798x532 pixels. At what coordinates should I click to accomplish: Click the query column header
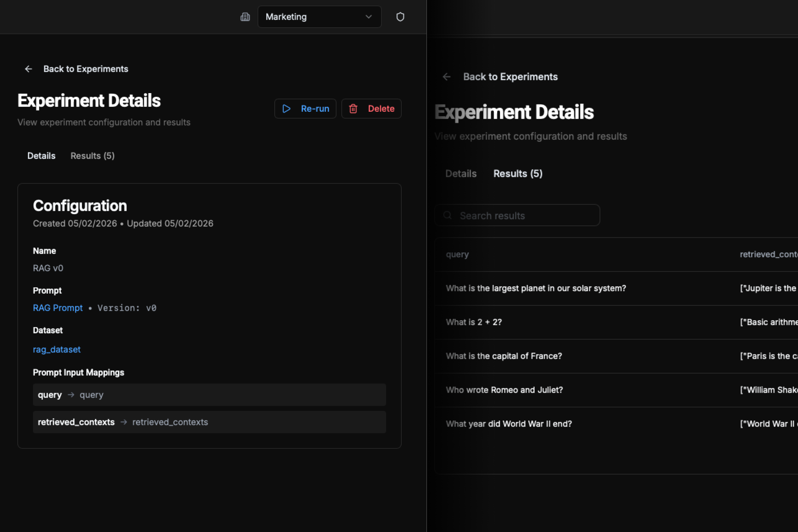coord(457,254)
